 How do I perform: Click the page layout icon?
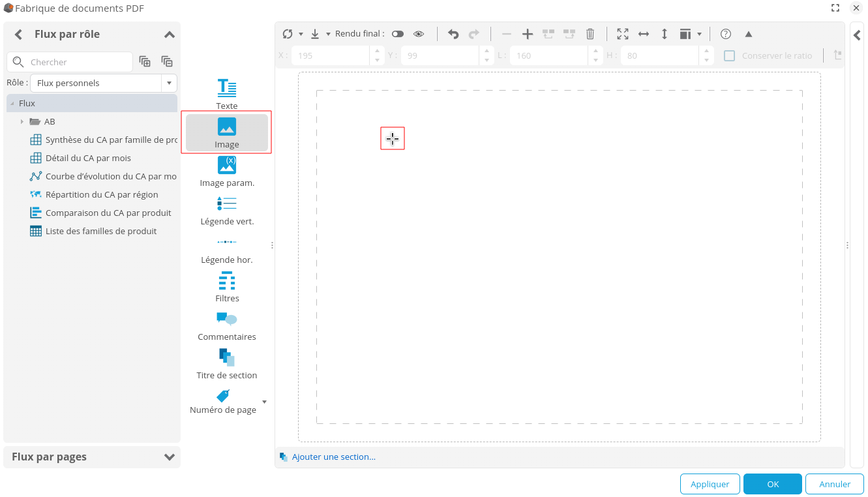[685, 34]
